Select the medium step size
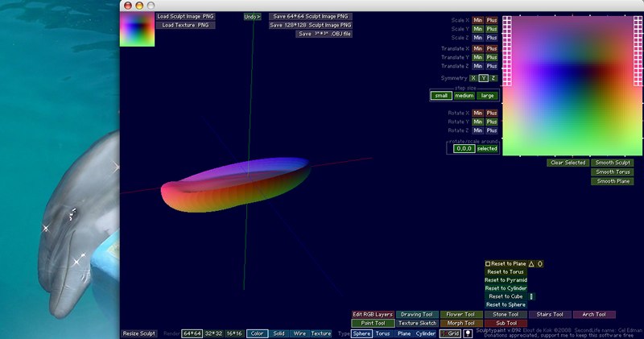 (464, 96)
